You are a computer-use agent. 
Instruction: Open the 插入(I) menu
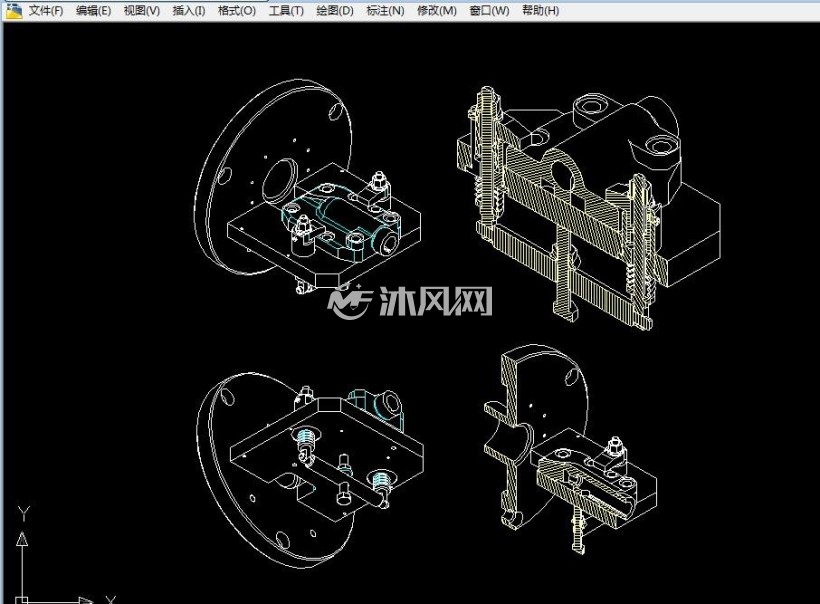click(x=189, y=10)
